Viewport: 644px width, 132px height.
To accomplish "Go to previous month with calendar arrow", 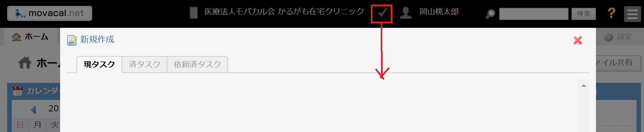I will pyautogui.click(x=33, y=109).
